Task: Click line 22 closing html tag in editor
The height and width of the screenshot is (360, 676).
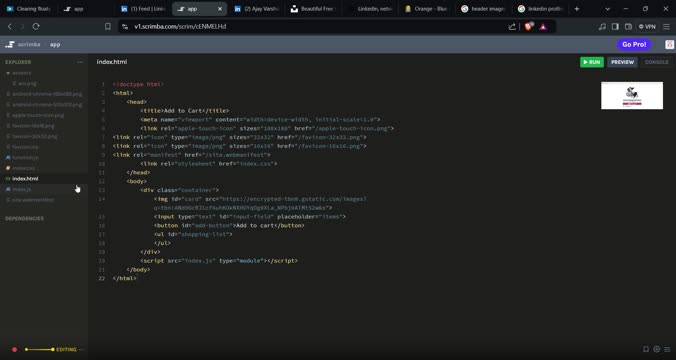Action: 125,279
